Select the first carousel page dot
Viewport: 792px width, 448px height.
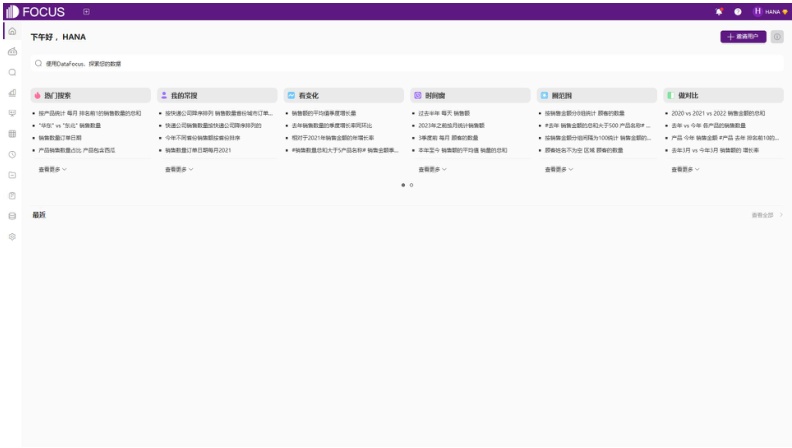point(403,185)
